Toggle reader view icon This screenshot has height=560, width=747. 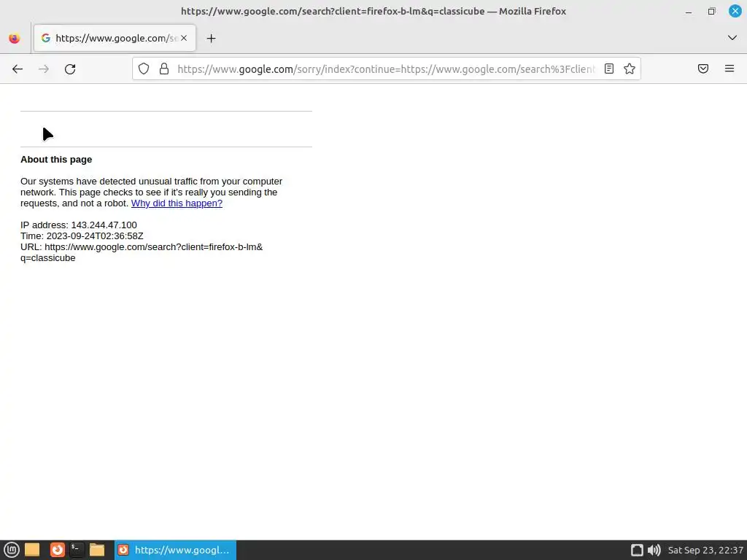tap(609, 69)
